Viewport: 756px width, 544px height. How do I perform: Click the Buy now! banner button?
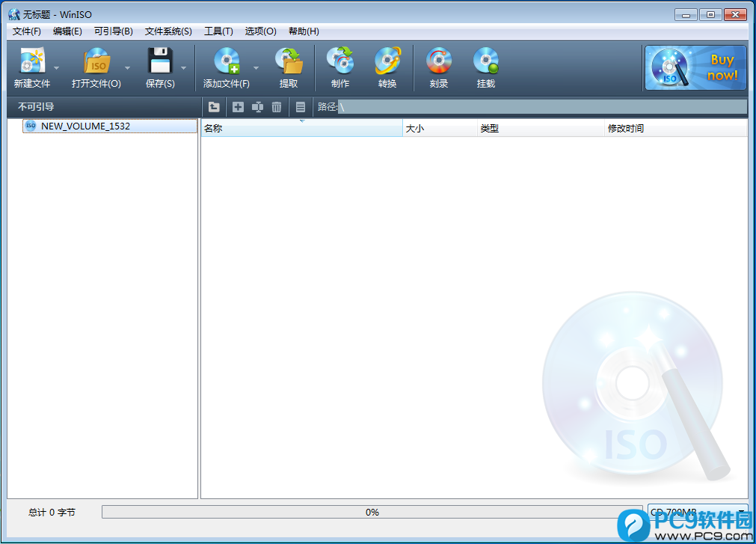pos(695,68)
